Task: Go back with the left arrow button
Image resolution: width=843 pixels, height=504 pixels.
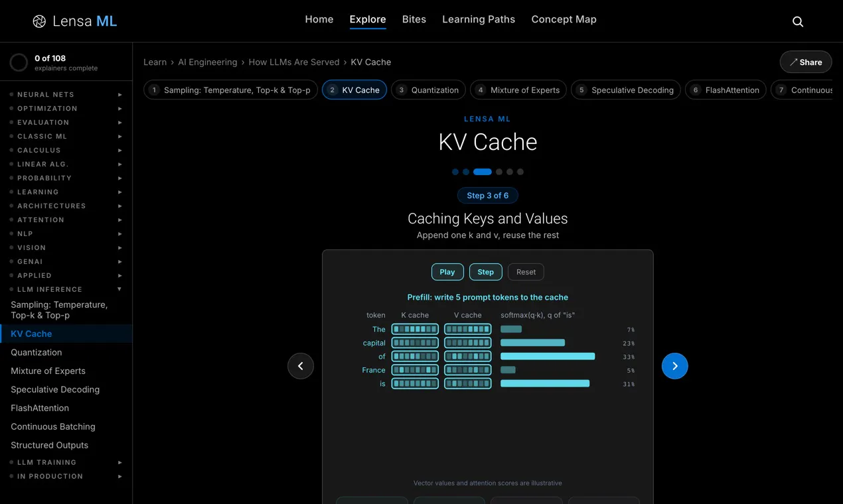Action: click(301, 366)
